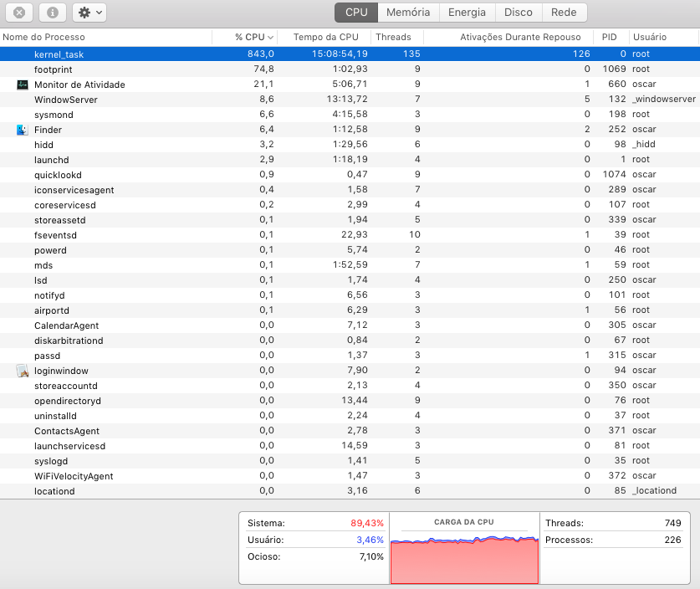Open the gear actions dropdown menu

[89, 13]
